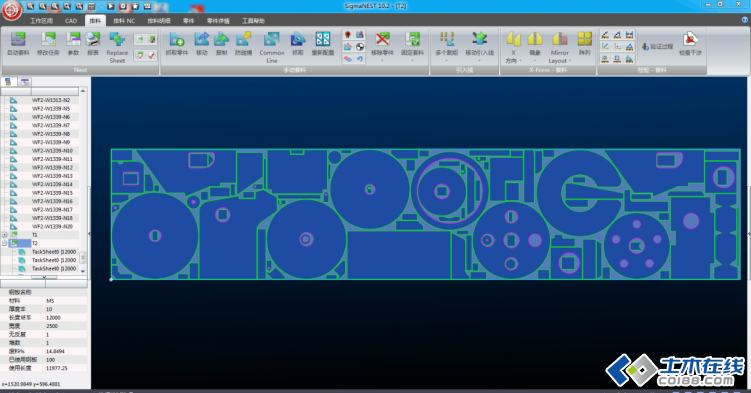
Task: Expand the T1 tree node
Action: pos(5,235)
